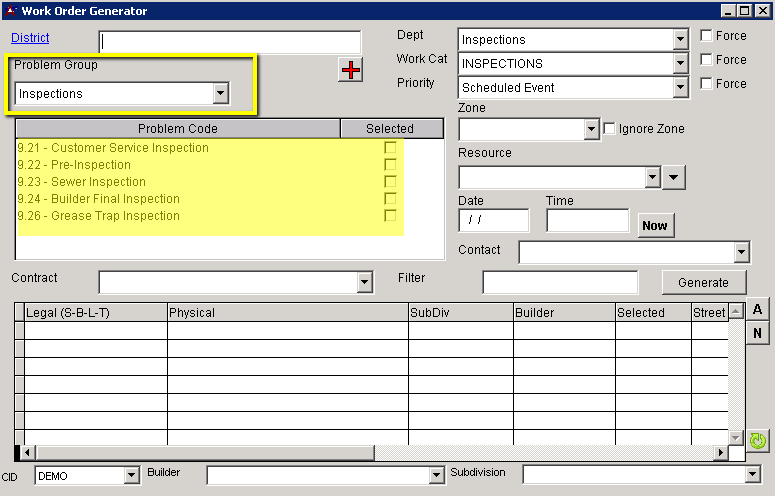Click the green refresh icon bottom right
This screenshot has width=775, height=496.
(758, 440)
